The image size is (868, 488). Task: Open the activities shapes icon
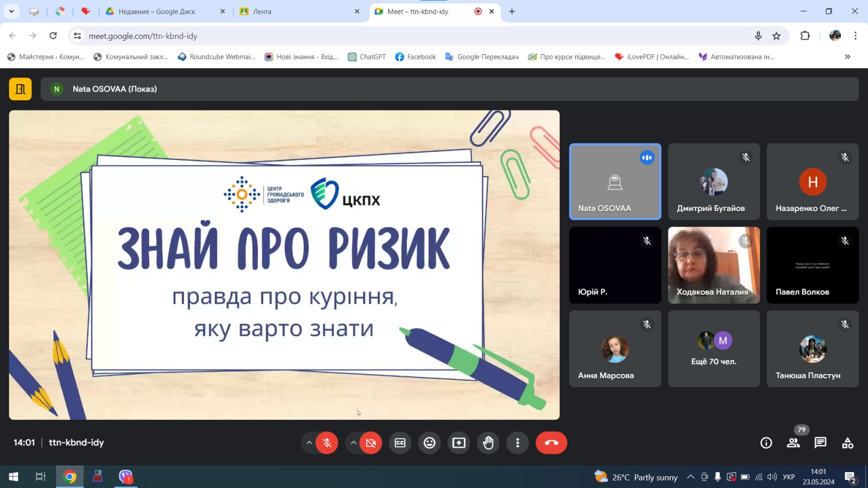pyautogui.click(x=847, y=443)
